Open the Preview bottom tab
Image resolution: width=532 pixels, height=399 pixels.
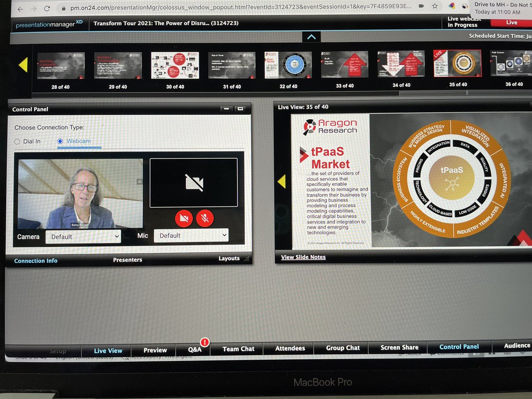155,350
